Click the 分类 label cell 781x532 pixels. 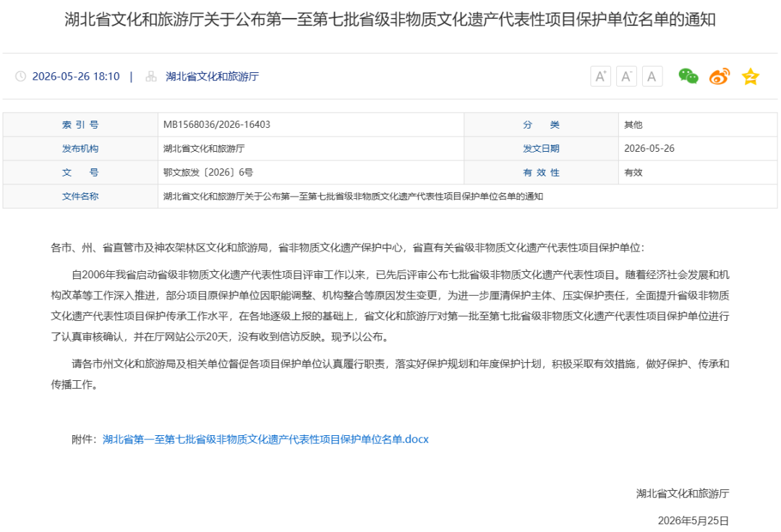point(542,125)
